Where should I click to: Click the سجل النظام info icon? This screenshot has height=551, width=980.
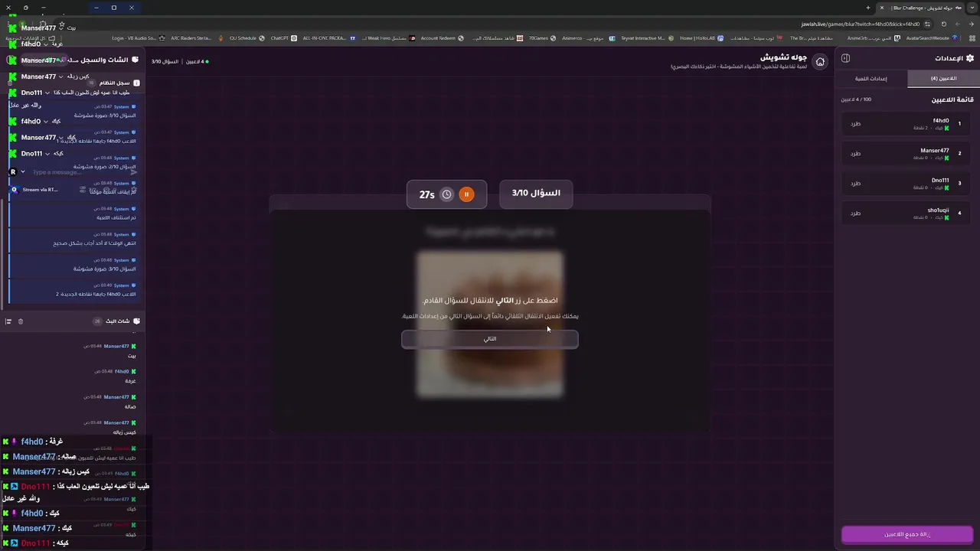click(136, 83)
